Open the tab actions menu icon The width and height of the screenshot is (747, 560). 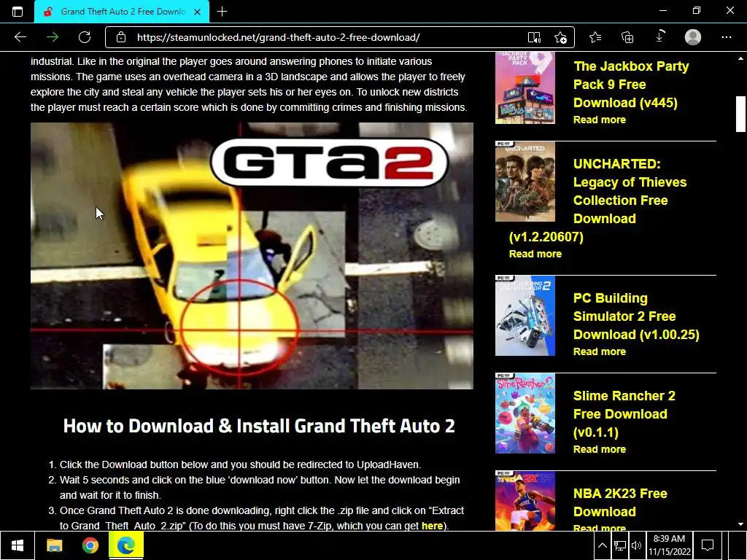(x=18, y=12)
